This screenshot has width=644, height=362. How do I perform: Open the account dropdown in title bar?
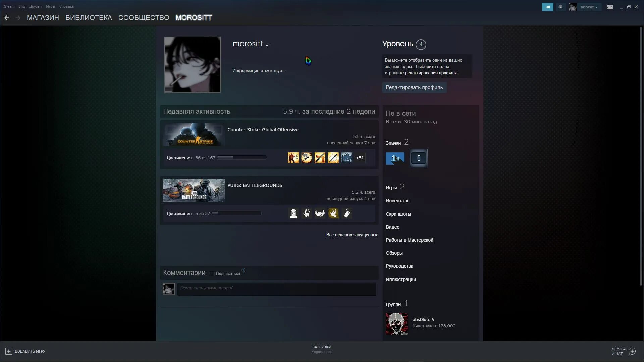(x=589, y=7)
